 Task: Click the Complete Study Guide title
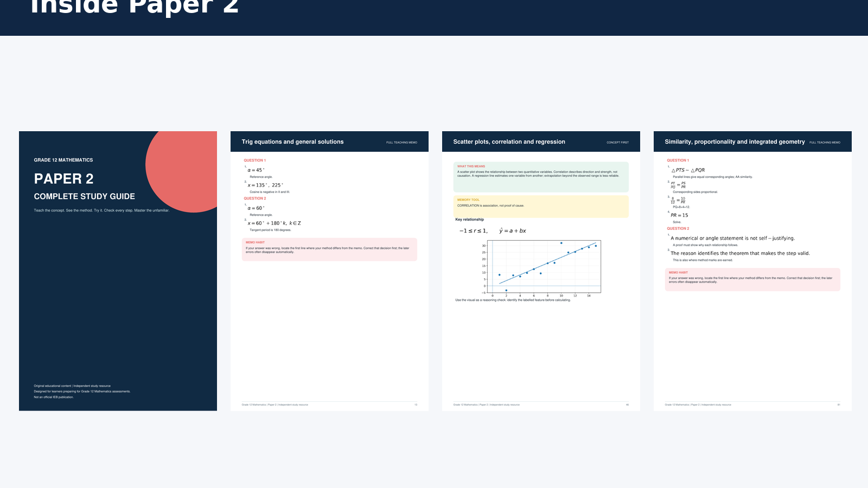click(x=85, y=196)
